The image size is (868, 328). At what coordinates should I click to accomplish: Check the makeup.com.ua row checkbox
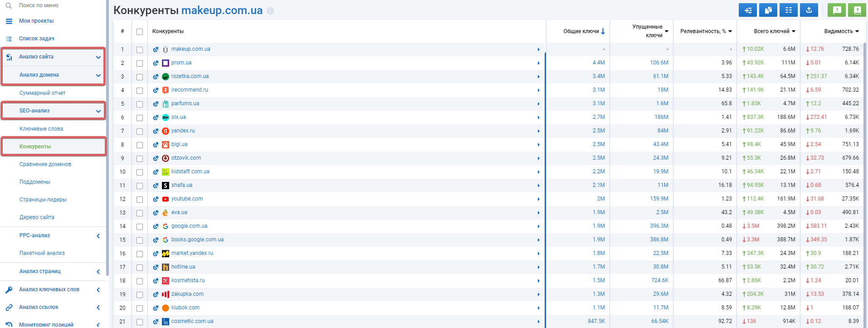pos(140,50)
